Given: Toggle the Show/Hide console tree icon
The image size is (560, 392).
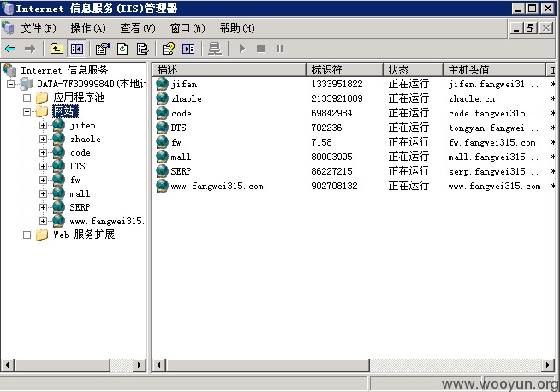Looking at the screenshot, I should click(77, 49).
